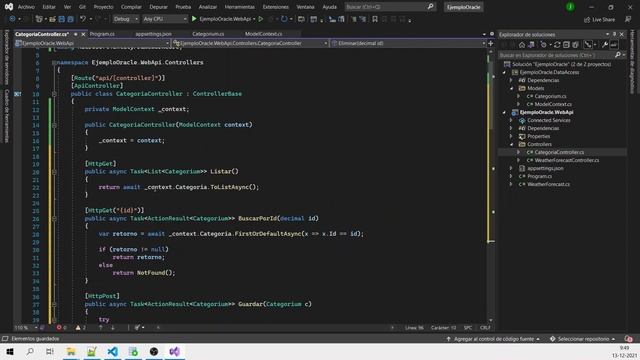640x360 pixels.
Task: Expand the Properties node in WebApi project
Action: [x=511, y=136]
